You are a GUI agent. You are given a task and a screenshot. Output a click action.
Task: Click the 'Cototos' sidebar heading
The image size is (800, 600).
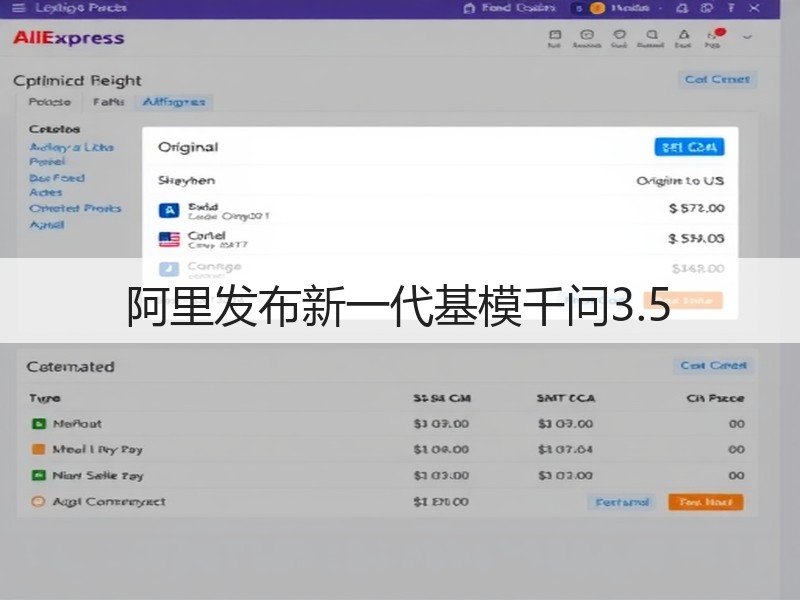pos(54,129)
